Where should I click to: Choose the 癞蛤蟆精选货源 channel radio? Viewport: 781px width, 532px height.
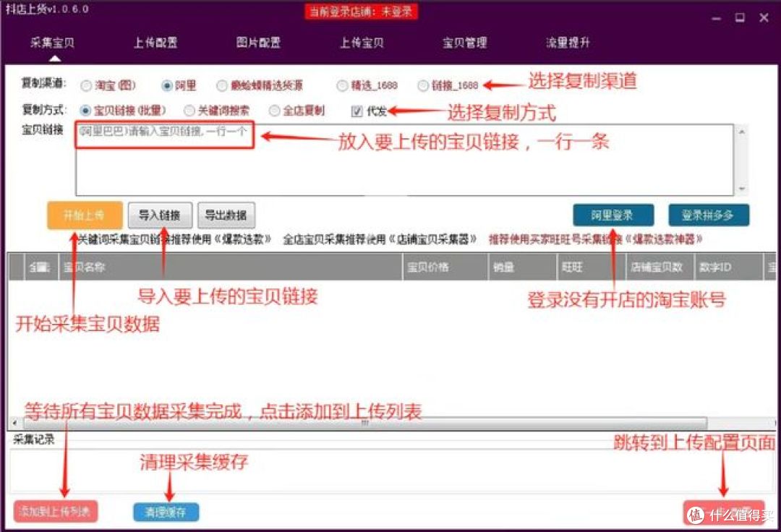point(222,85)
